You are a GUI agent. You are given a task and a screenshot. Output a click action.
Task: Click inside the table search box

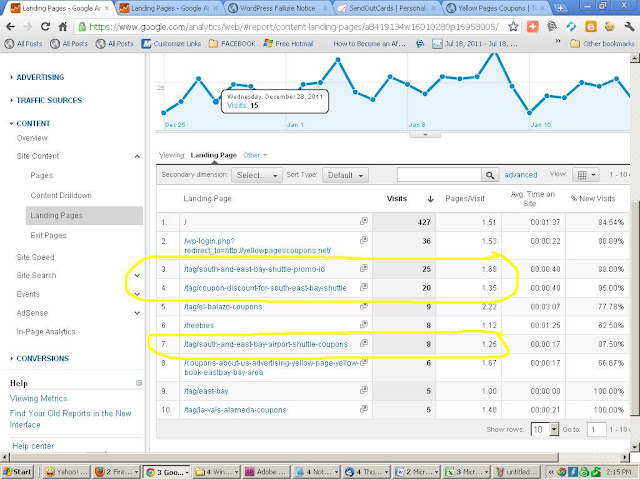pos(440,175)
